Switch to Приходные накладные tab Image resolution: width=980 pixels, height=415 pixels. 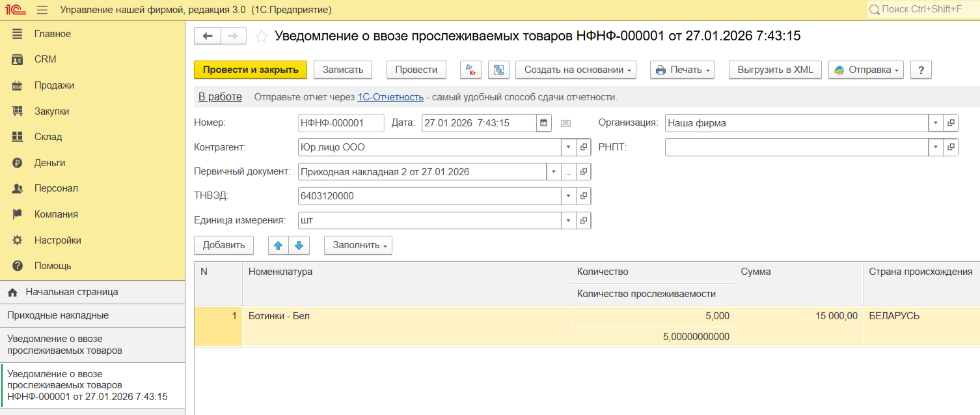tap(58, 315)
